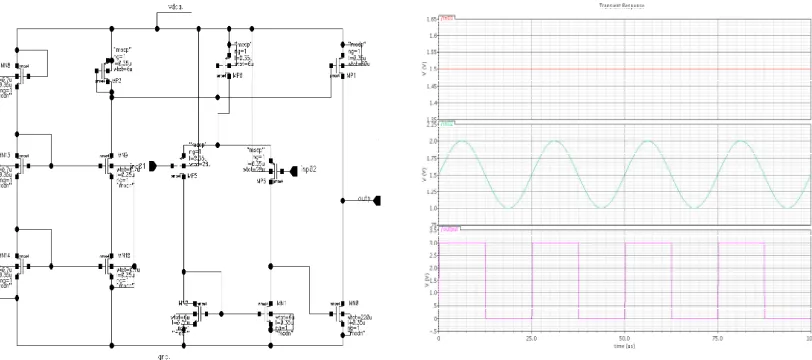Click the green sine trace legend tag
Viewport: 812px width, 360px height.
click(446, 124)
